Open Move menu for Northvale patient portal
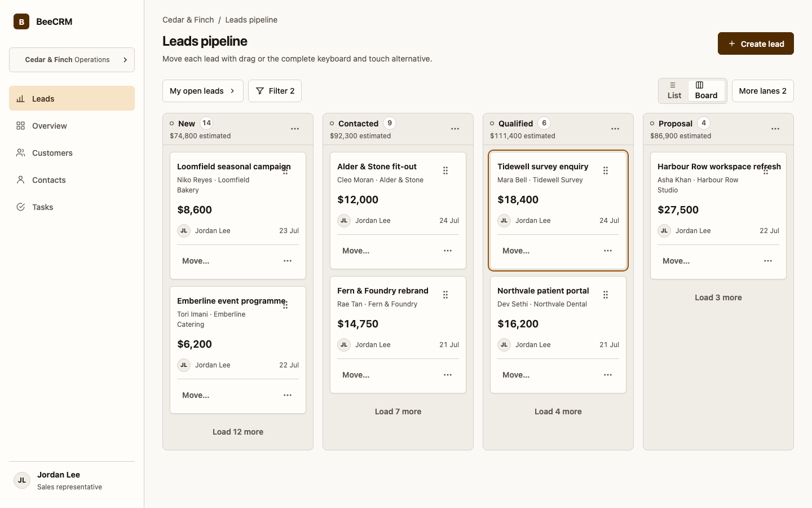Screen dimensions: 812x508 (516, 375)
